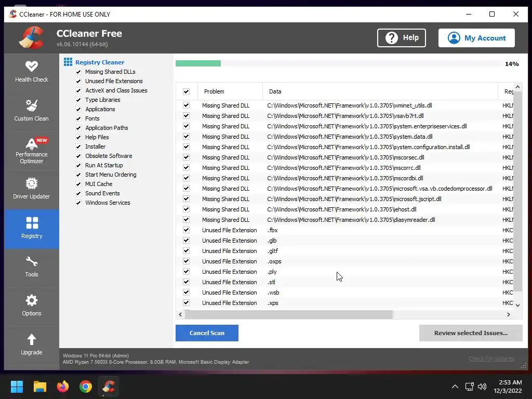Open the taskbar clock and date
The height and width of the screenshot is (399, 532).
[508, 387]
